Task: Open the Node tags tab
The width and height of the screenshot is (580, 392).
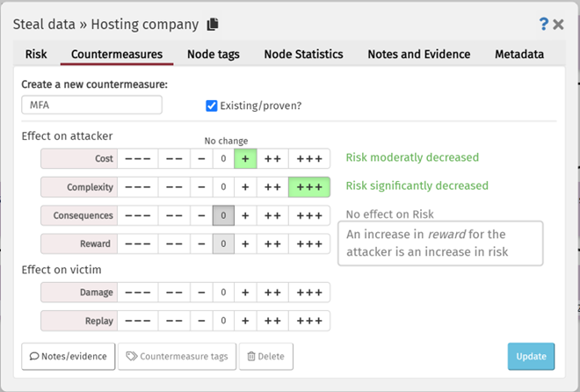Action: (x=214, y=54)
